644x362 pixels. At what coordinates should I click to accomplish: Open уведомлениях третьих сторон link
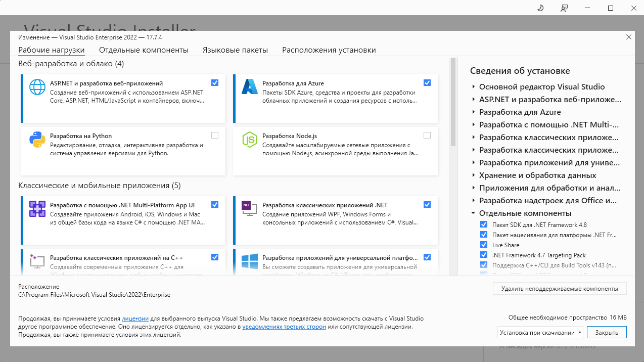click(284, 327)
